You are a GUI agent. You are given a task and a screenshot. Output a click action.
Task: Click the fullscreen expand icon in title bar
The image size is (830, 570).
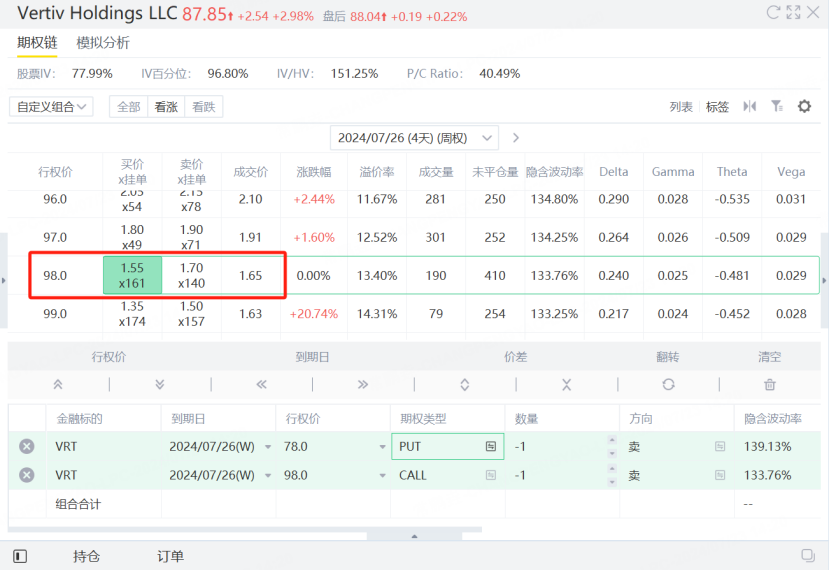pyautogui.click(x=793, y=13)
